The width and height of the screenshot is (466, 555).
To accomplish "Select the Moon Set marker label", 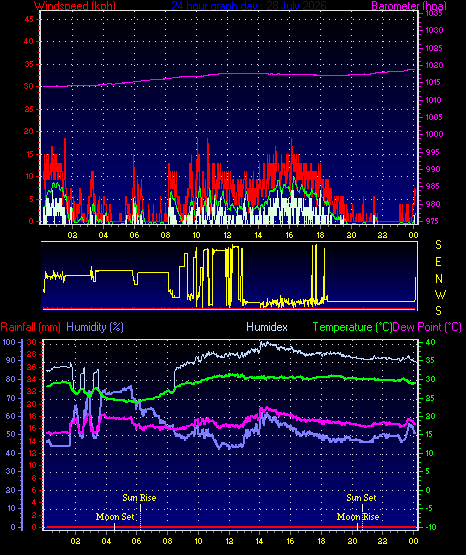I will (115, 517).
